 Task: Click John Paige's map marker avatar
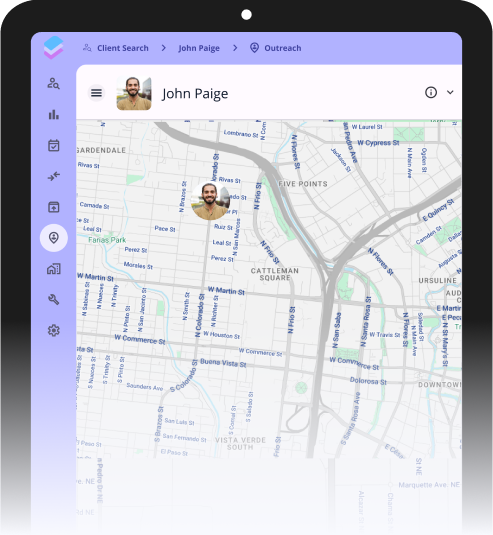pos(211,201)
